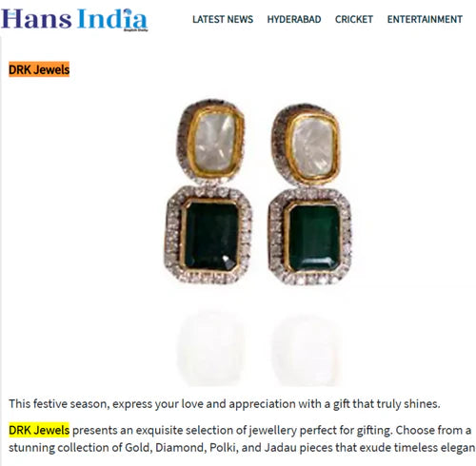Click the faint reflection beneath the earrings
Screen dimensions: 476x466
coord(259,349)
